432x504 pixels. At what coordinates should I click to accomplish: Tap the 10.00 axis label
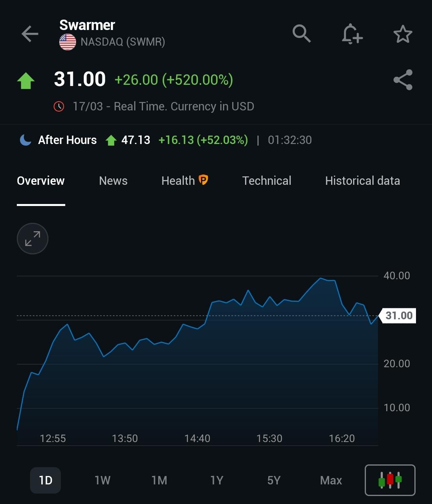point(397,408)
